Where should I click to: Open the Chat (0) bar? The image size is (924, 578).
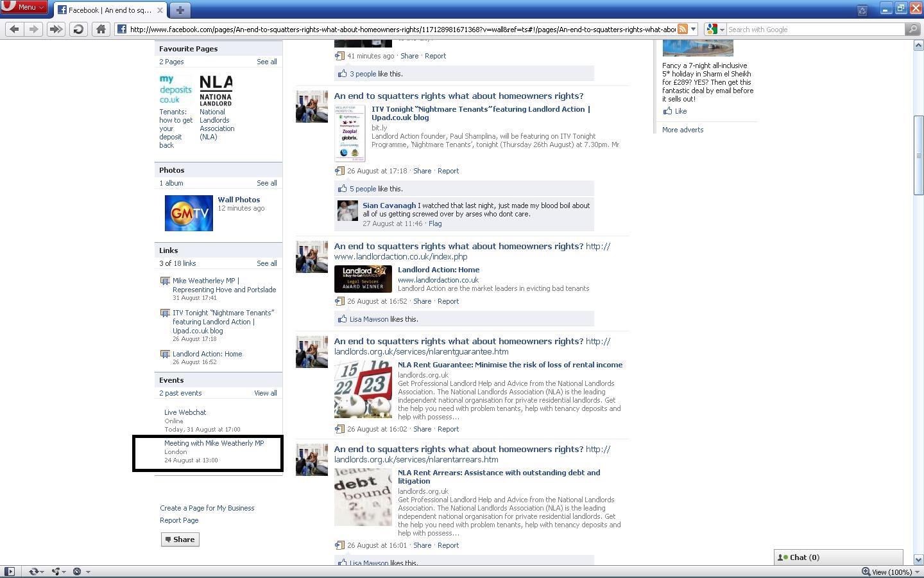pyautogui.click(x=838, y=557)
